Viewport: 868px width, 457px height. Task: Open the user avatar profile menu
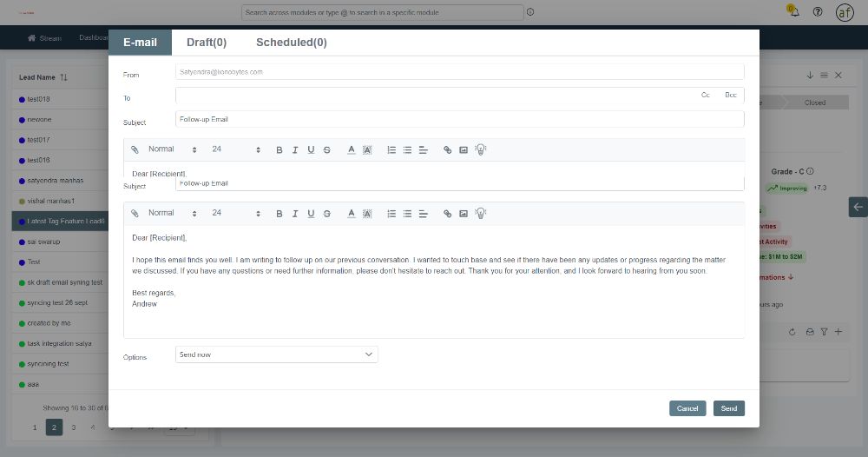(x=845, y=12)
